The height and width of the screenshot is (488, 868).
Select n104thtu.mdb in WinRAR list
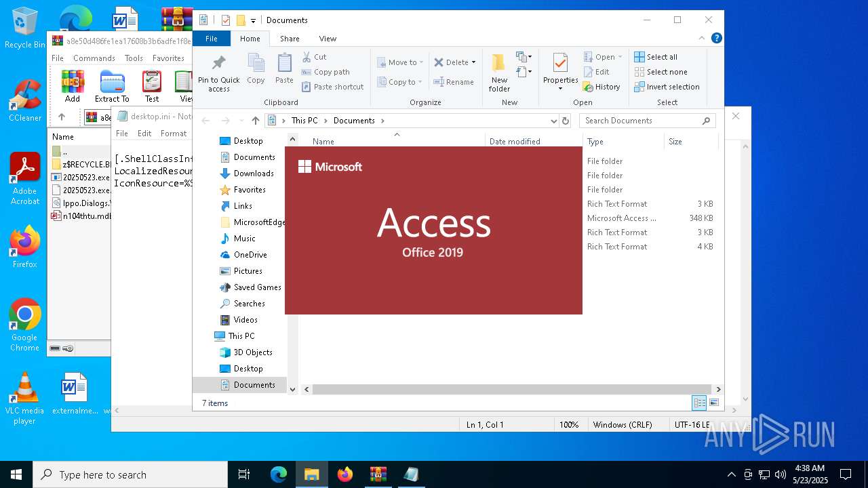(81, 216)
